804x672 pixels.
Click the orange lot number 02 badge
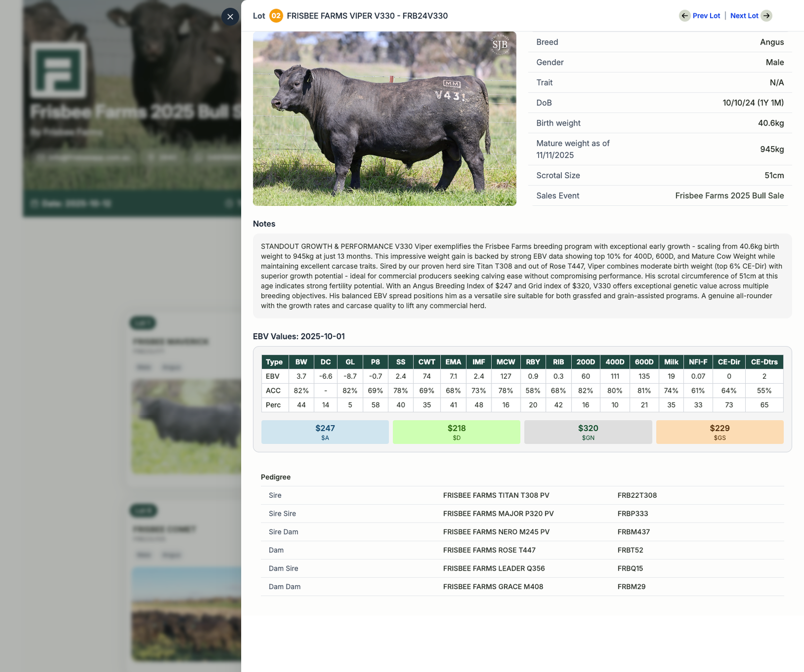276,16
